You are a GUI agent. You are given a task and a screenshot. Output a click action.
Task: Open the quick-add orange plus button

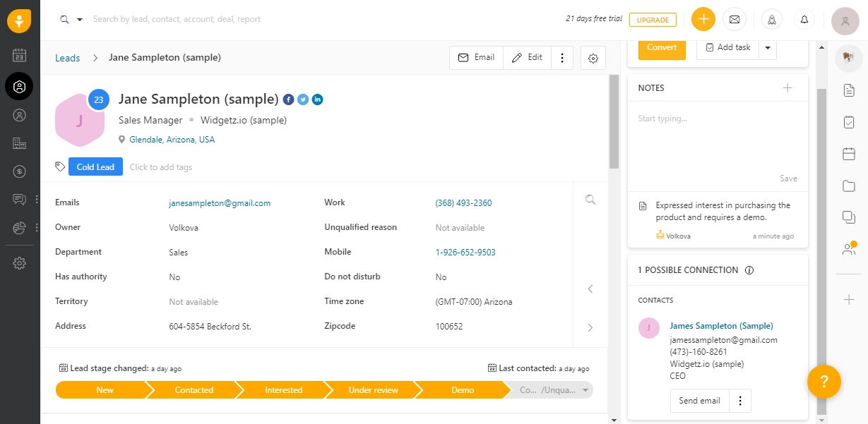coord(703,19)
